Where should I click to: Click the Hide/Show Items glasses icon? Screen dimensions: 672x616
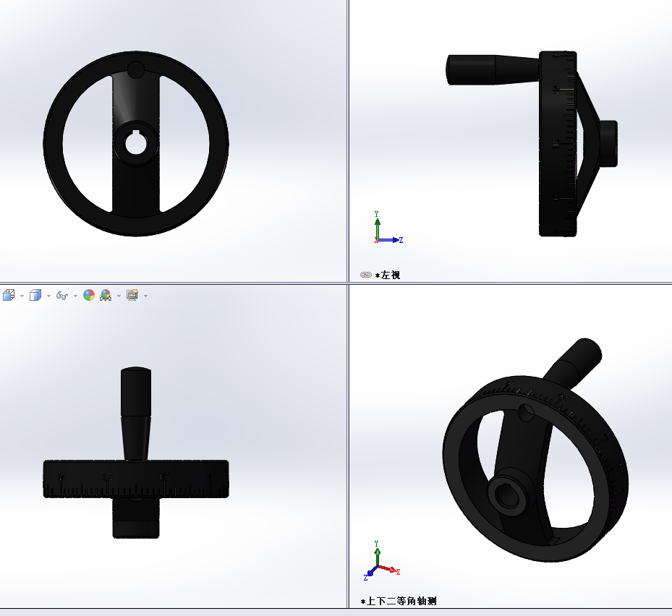pos(62,296)
